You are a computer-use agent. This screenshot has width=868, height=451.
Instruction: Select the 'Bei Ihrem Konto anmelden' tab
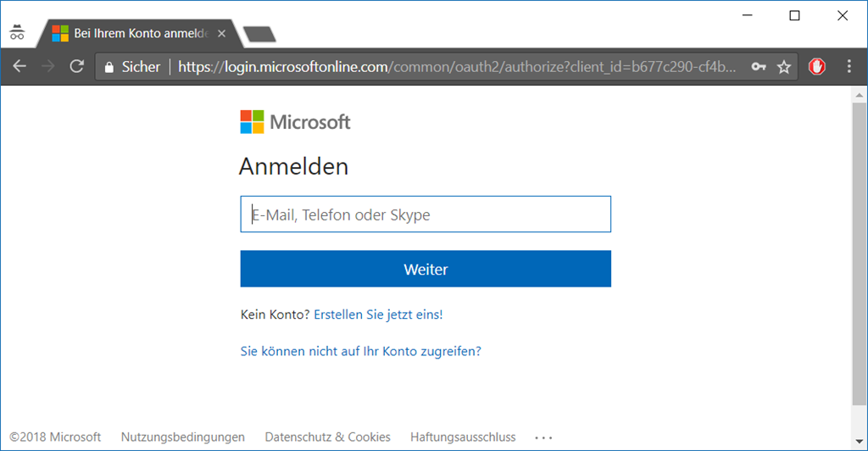[136, 34]
